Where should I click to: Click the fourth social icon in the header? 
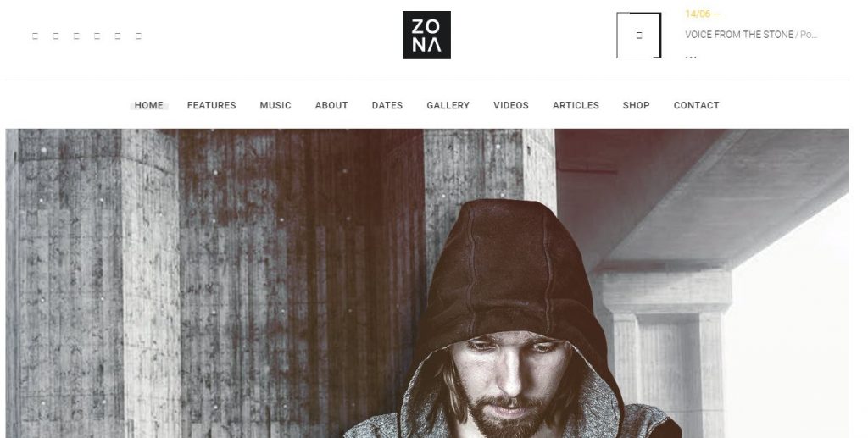tap(97, 36)
